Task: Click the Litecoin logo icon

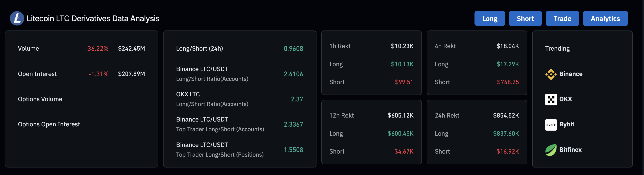Action: point(17,18)
